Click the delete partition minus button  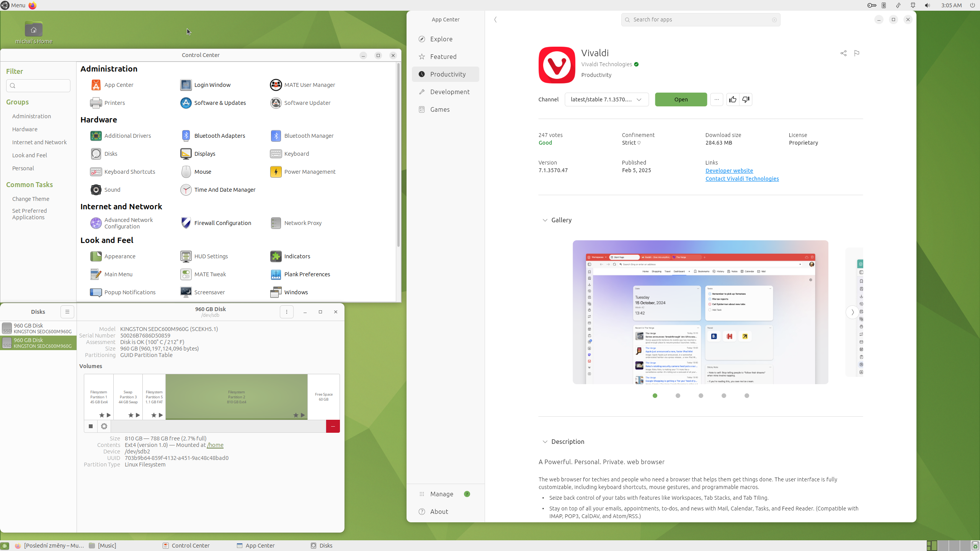pyautogui.click(x=333, y=426)
